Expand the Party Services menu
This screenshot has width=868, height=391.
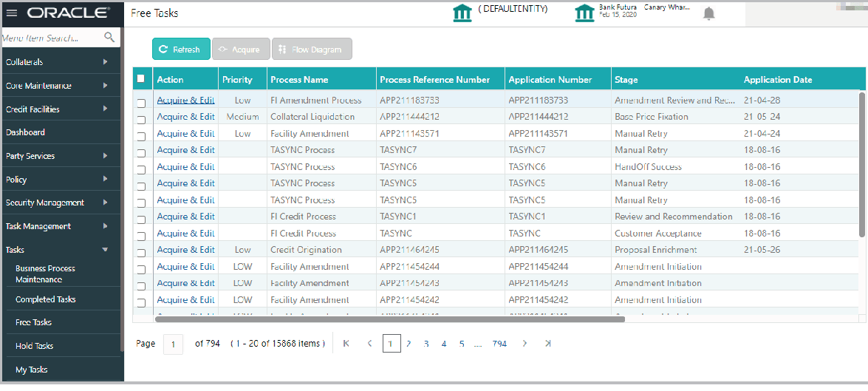coord(60,156)
